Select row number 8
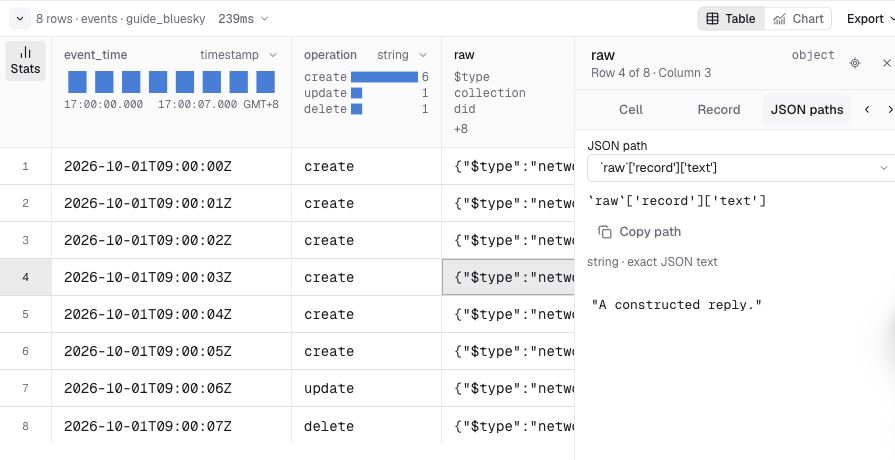The width and height of the screenshot is (895, 460). [x=25, y=426]
